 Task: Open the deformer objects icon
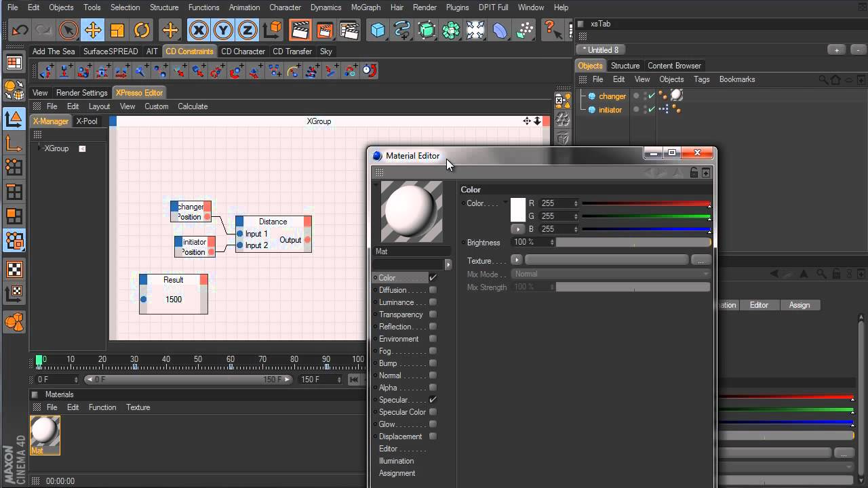point(500,30)
